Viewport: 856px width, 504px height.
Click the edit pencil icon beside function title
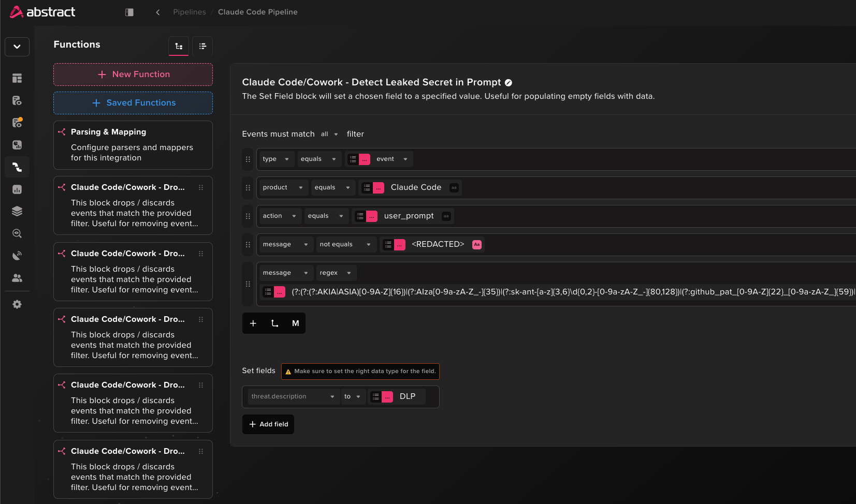point(509,83)
